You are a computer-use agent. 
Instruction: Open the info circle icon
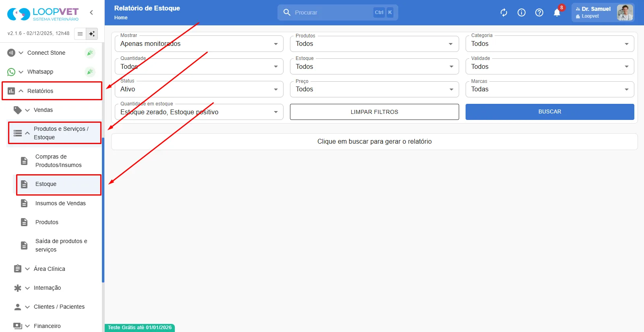(522, 12)
